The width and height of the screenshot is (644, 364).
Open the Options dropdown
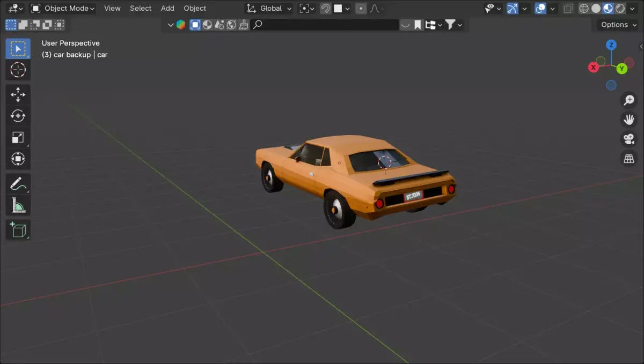coord(618,25)
